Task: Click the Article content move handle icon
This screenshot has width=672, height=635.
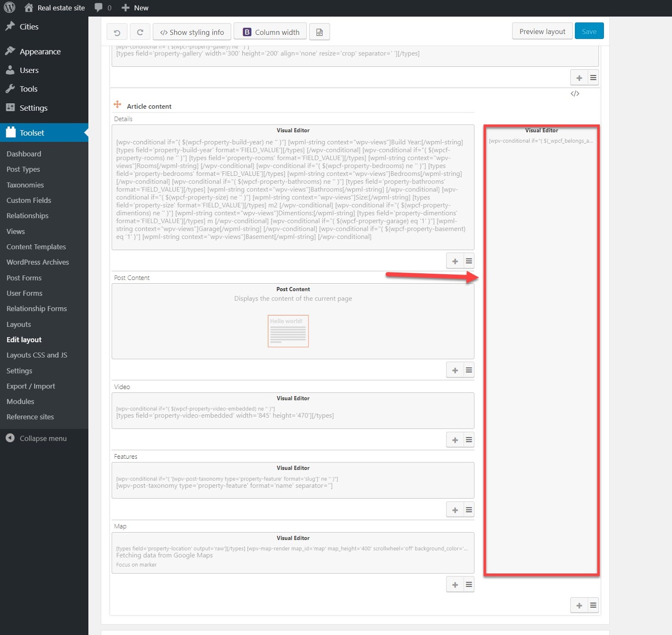Action: coord(118,105)
